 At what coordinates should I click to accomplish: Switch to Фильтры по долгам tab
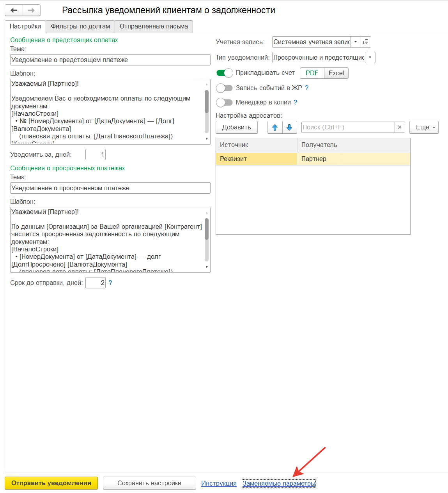tap(80, 27)
